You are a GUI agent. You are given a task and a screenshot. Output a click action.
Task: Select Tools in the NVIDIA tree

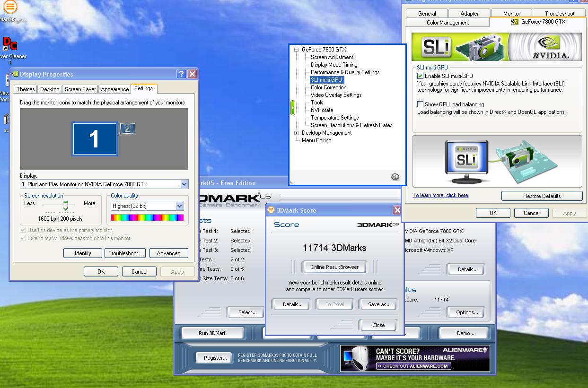[x=317, y=103]
